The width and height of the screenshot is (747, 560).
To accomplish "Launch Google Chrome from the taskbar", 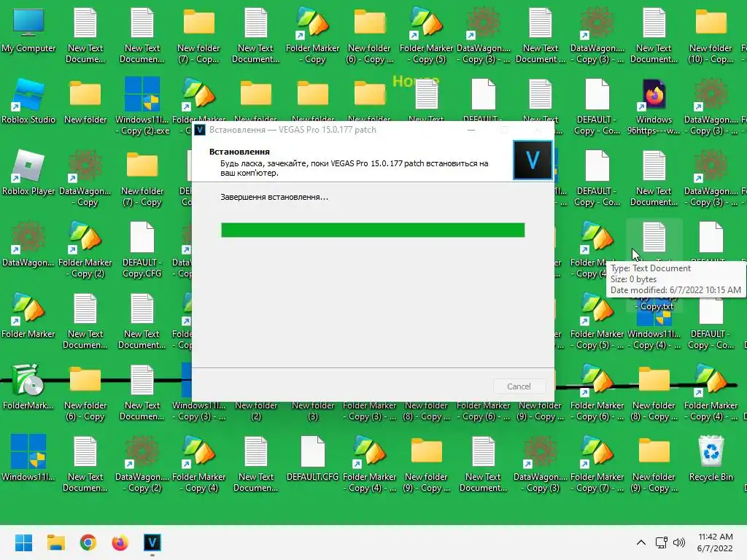I will tap(88, 542).
